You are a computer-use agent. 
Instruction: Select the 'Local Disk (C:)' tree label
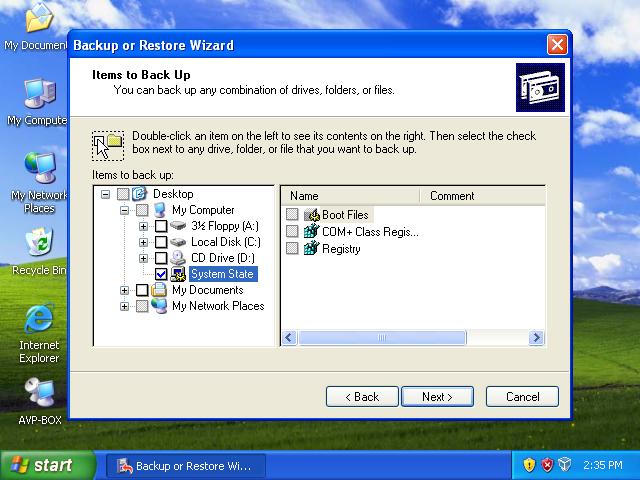pos(226,242)
